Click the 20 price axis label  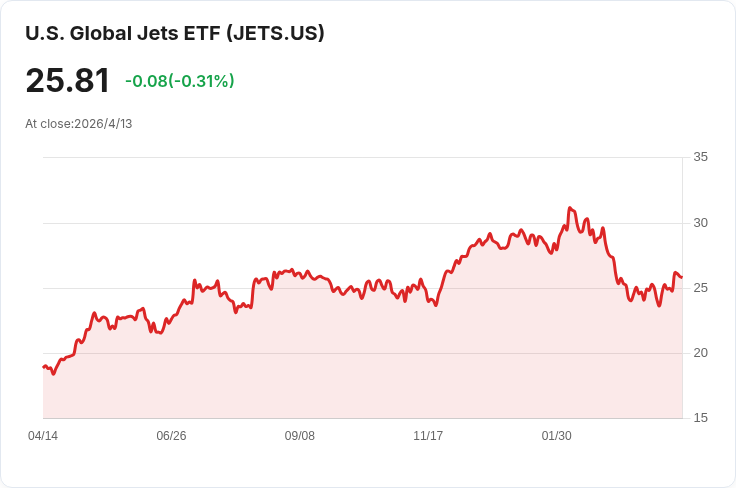pos(700,353)
